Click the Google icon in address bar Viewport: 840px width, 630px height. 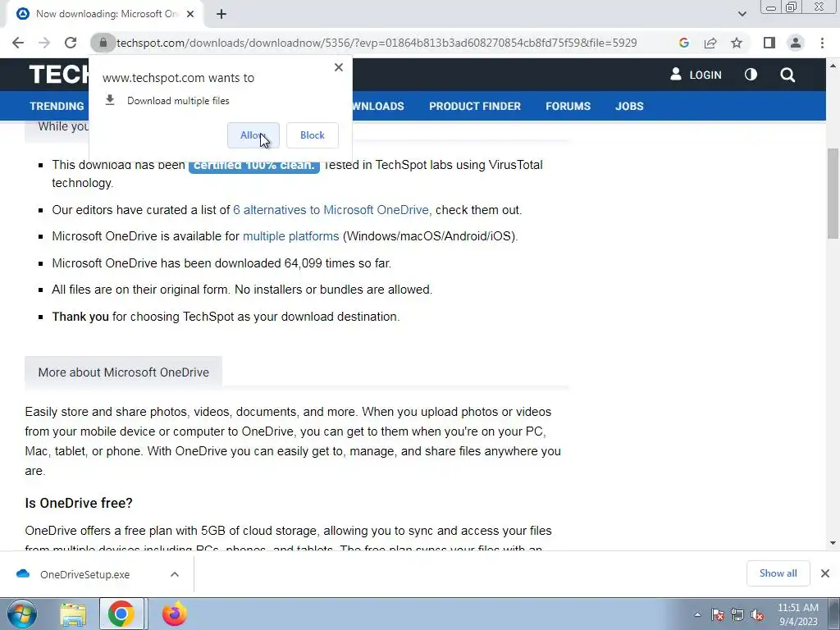[x=683, y=43]
